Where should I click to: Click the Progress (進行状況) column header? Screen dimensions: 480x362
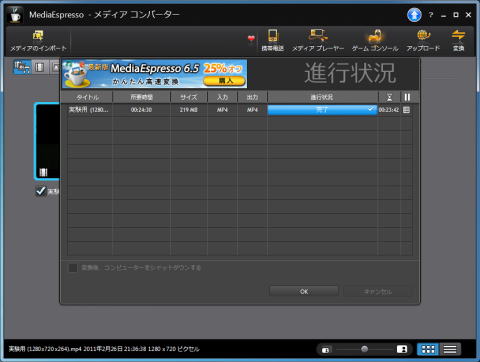[x=322, y=97]
